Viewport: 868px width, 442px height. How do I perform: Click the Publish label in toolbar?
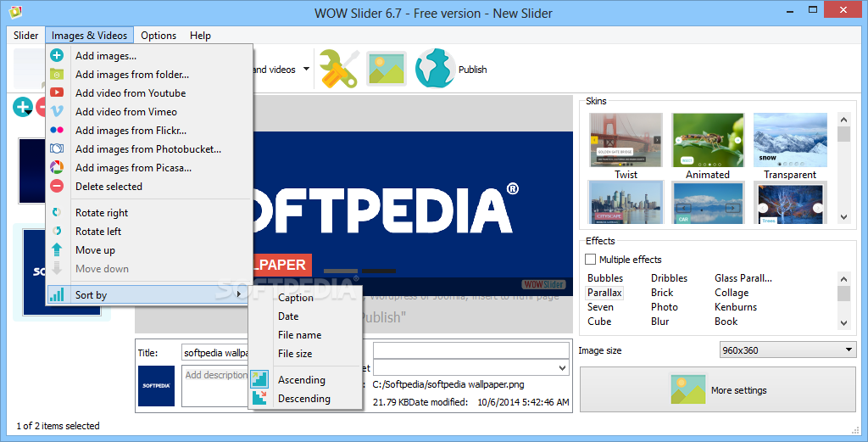click(473, 70)
